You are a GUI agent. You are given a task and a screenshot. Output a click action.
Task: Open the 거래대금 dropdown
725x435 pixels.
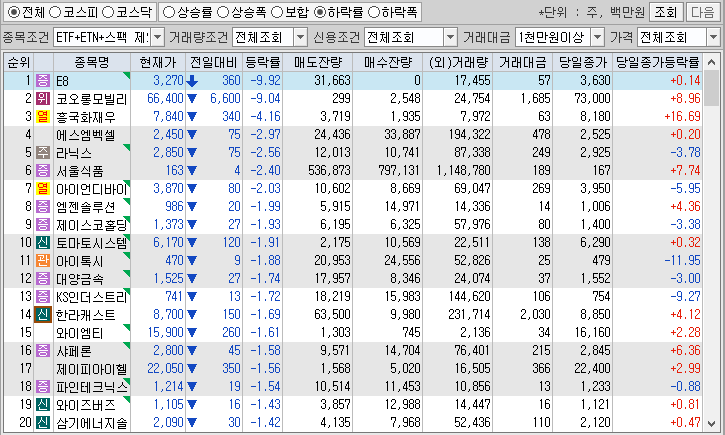pyautogui.click(x=598, y=37)
